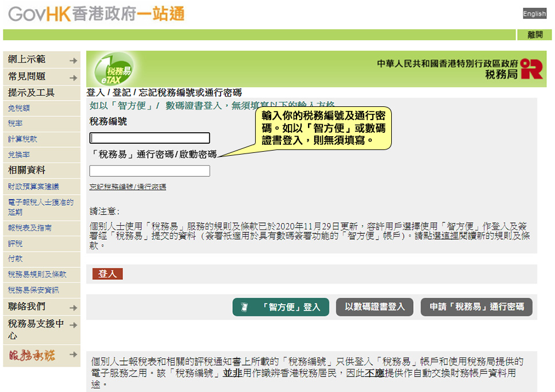Click the iAM Smart icon on login button
555x392 pixels.
click(x=244, y=307)
